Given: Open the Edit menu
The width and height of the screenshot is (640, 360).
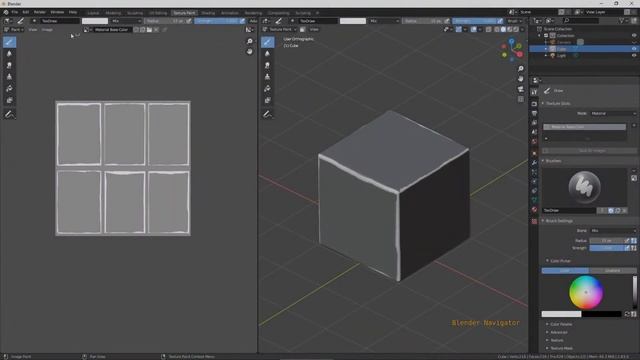Looking at the screenshot, I should pos(26,12).
